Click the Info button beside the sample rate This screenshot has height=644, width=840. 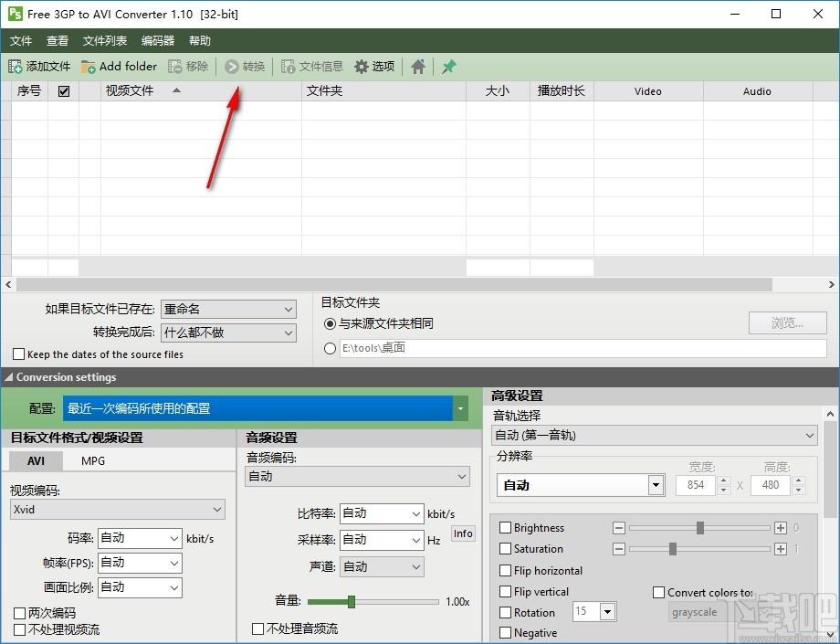pyautogui.click(x=463, y=533)
